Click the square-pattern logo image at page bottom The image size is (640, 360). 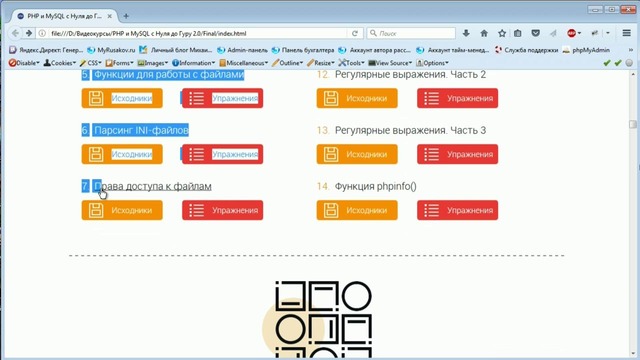[317, 320]
